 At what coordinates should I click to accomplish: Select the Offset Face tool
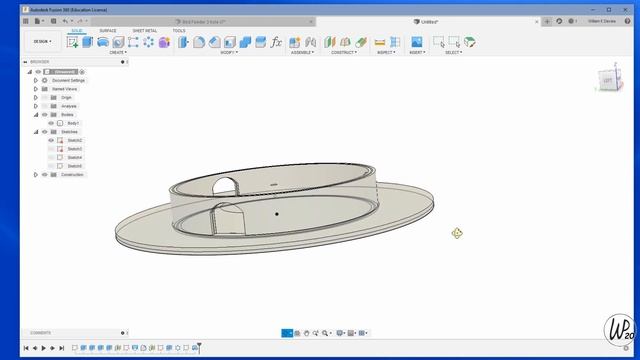tap(260, 42)
